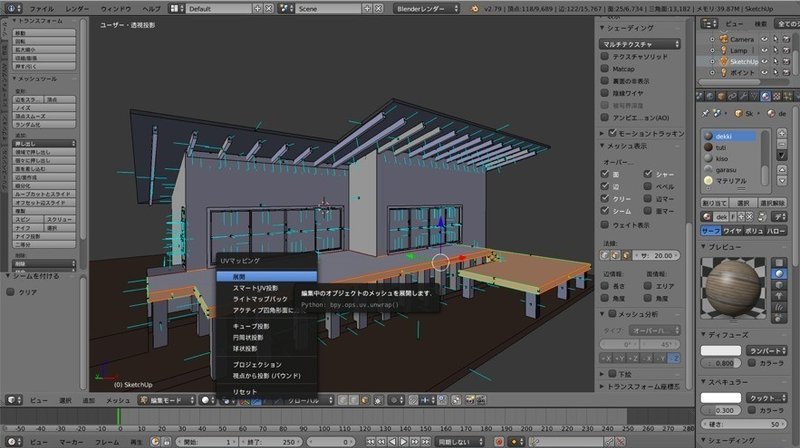
Task: Choose スマートUV投影 menu entry
Action: tap(266, 288)
